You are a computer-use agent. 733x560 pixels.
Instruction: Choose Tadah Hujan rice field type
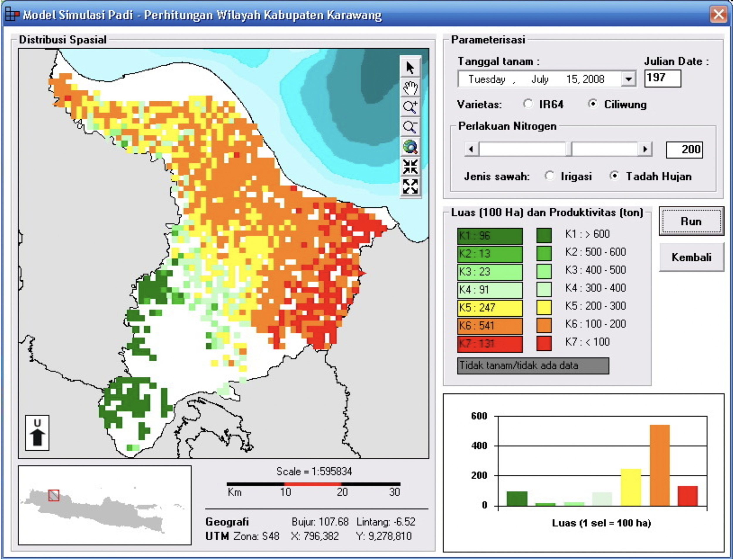[614, 176]
